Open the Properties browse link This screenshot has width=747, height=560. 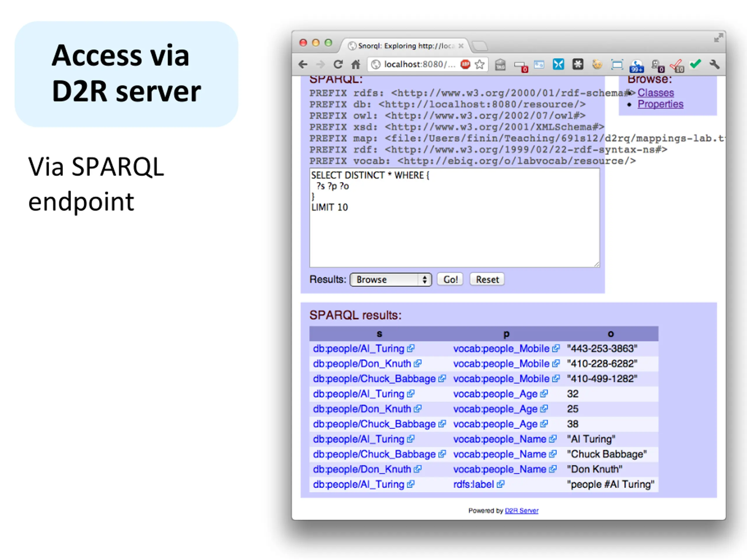coord(660,104)
